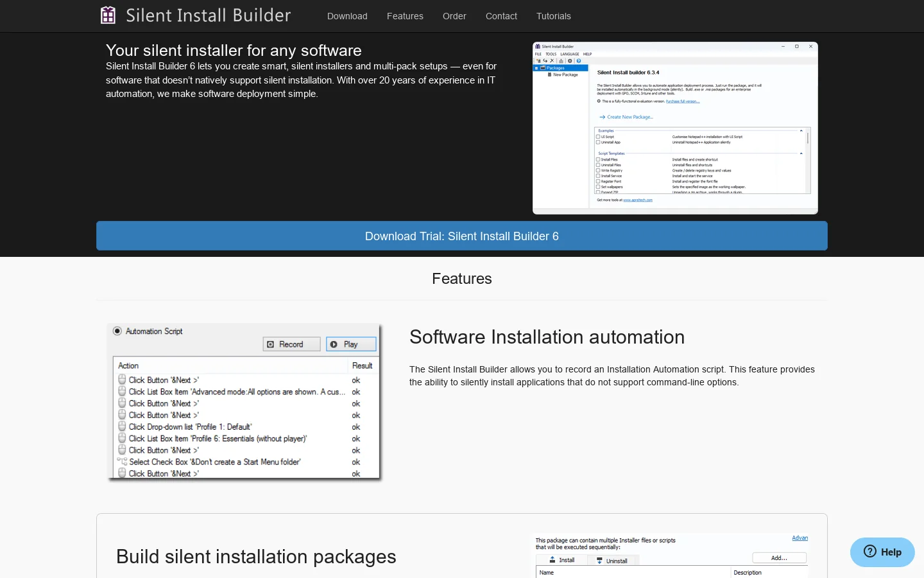924x578 pixels.
Task: Check the Set wallpapers template checkbox
Action: tap(598, 187)
